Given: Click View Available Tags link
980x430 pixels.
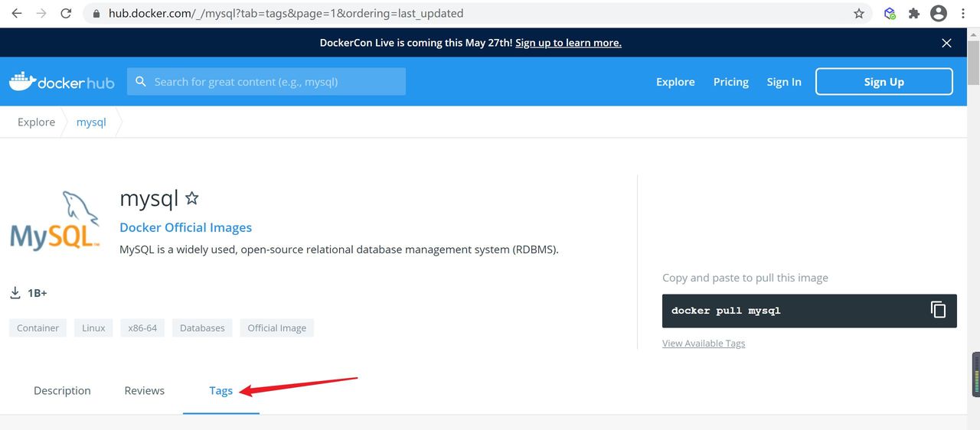Looking at the screenshot, I should coord(704,344).
